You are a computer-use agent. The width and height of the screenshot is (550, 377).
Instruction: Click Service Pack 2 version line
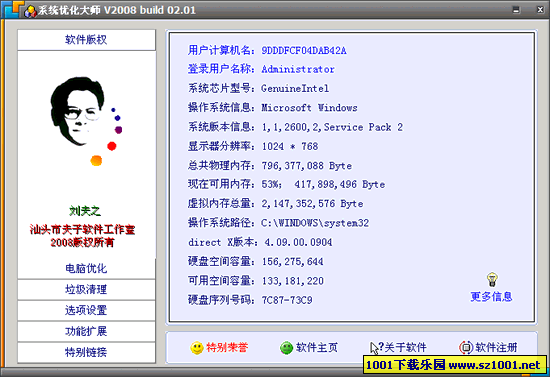pos(332,127)
